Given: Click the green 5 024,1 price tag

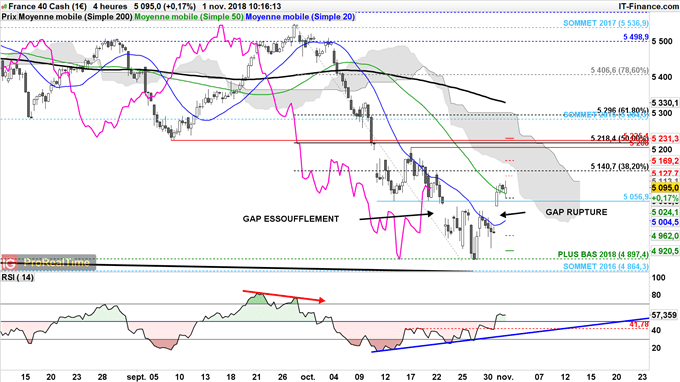Looking at the screenshot, I should [x=665, y=212].
